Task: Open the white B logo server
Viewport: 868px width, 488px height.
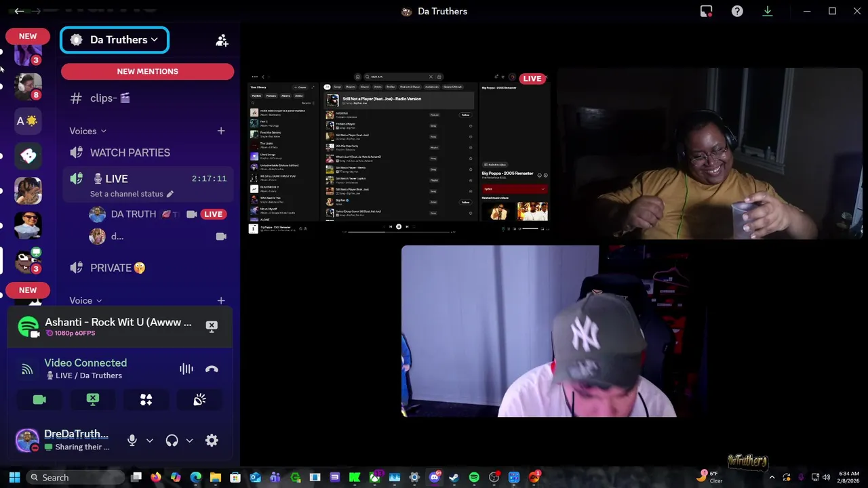Action: [28, 156]
